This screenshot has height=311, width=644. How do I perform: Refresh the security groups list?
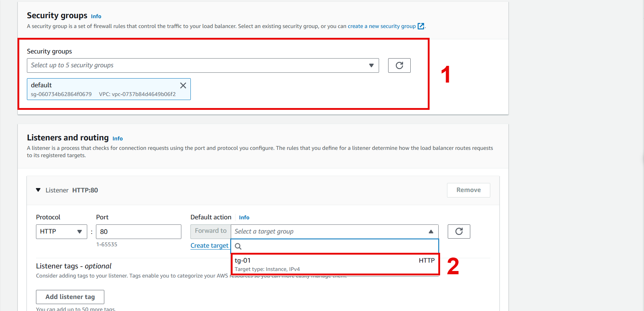(399, 65)
